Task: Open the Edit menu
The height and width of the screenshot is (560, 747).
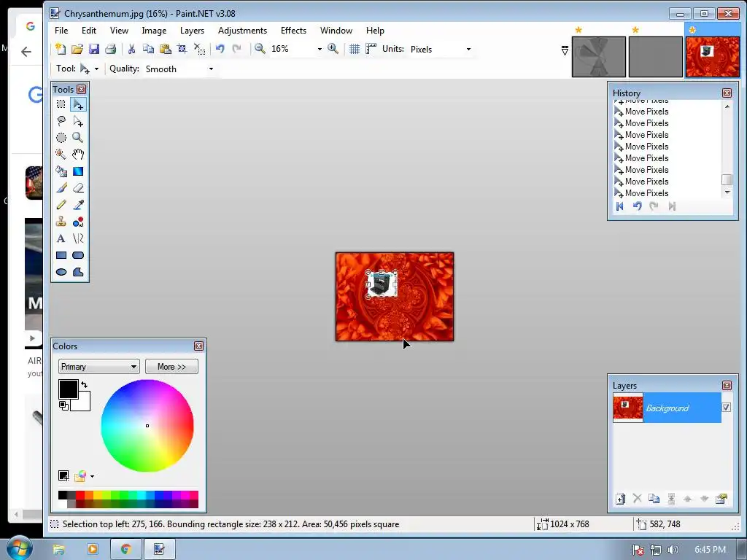Action: coord(89,31)
